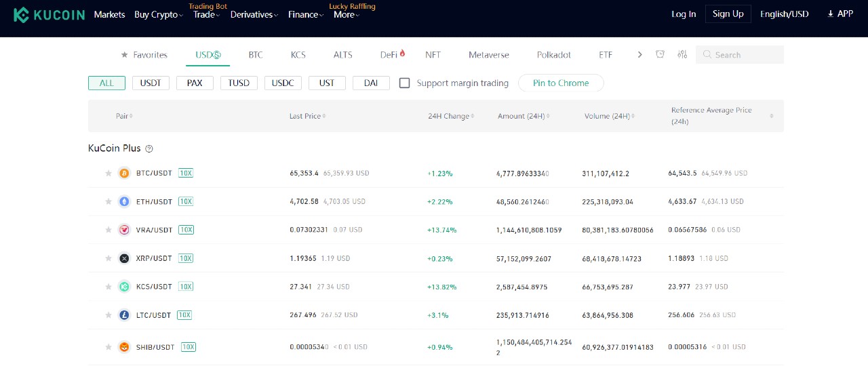Filter by TUSD stablecoin
This screenshot has width=868, height=366.
tap(239, 83)
